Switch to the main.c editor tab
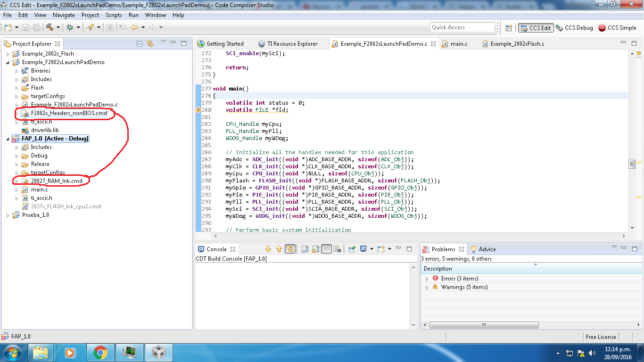The width and height of the screenshot is (644, 362). (459, 44)
